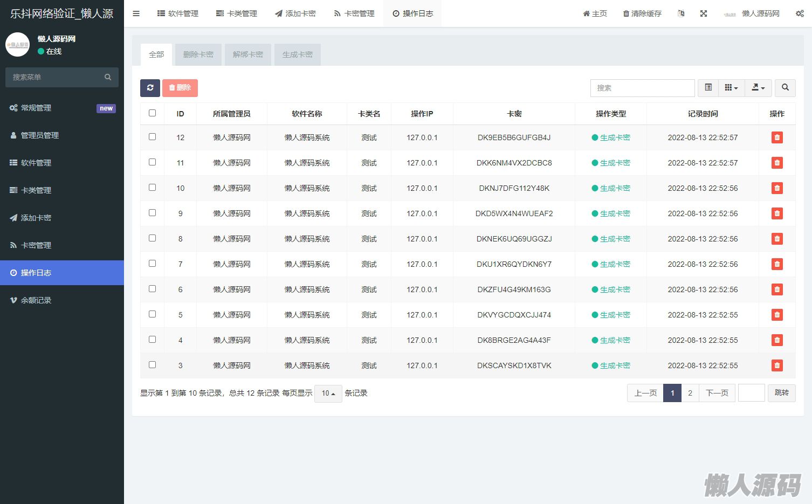Click the hamburger menu toggle icon
The height and width of the screenshot is (504, 812).
click(136, 13)
